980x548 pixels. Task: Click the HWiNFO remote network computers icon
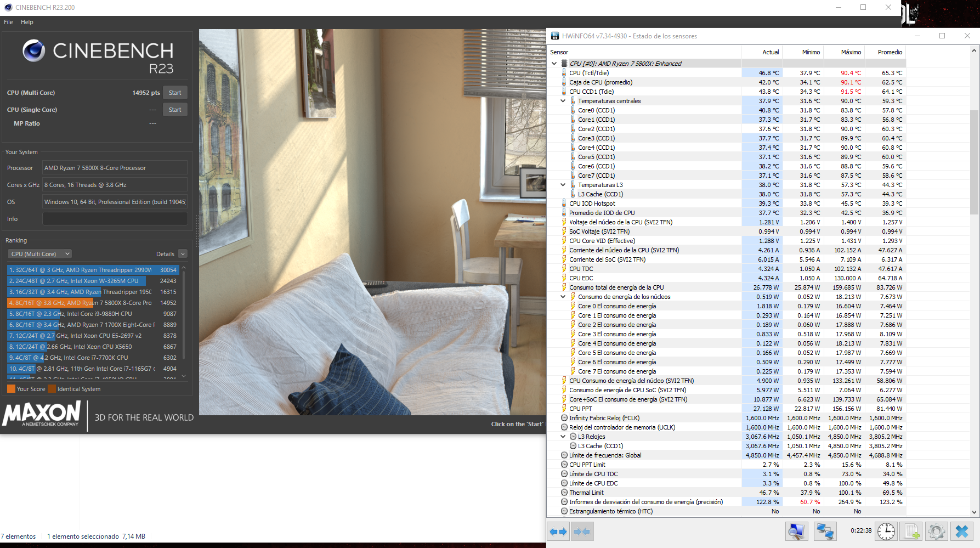(x=825, y=531)
